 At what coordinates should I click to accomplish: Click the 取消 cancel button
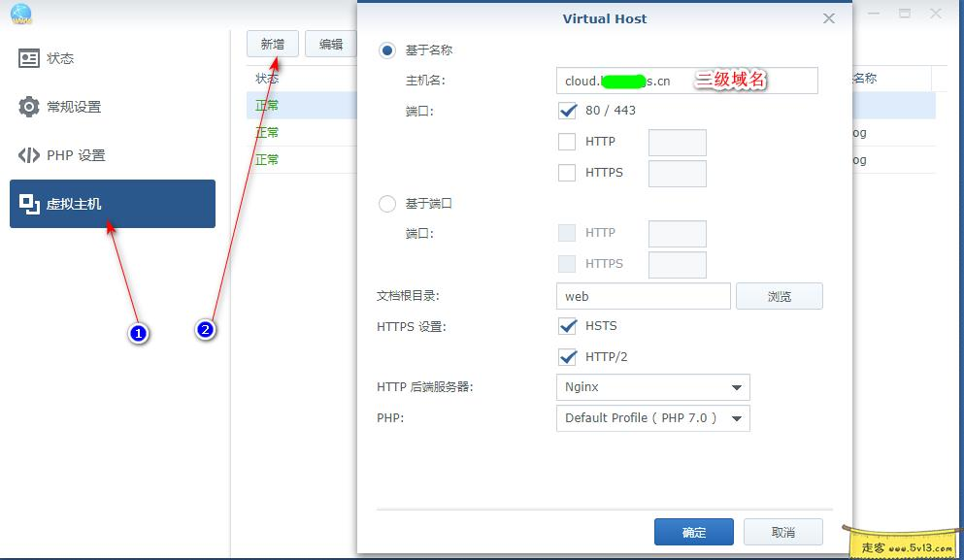[x=782, y=531]
